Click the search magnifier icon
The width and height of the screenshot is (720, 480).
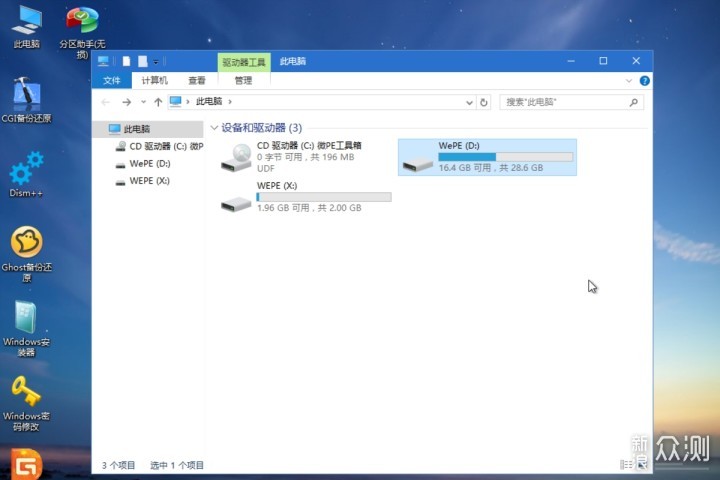tap(634, 102)
